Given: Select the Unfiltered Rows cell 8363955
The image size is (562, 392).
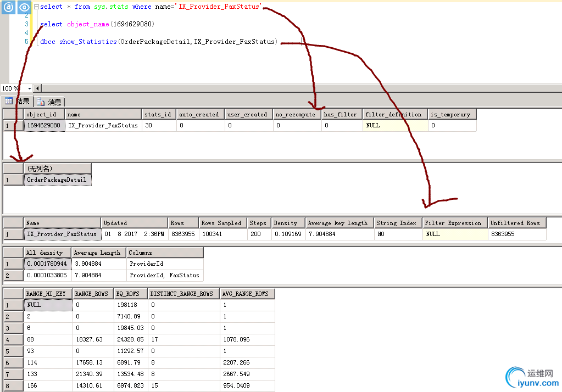Looking at the screenshot, I should (x=517, y=234).
